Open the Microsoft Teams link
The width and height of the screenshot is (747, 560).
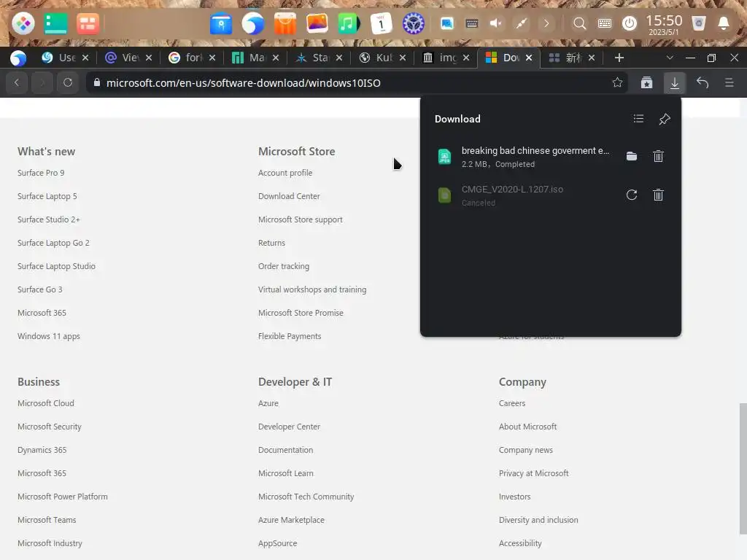(47, 520)
